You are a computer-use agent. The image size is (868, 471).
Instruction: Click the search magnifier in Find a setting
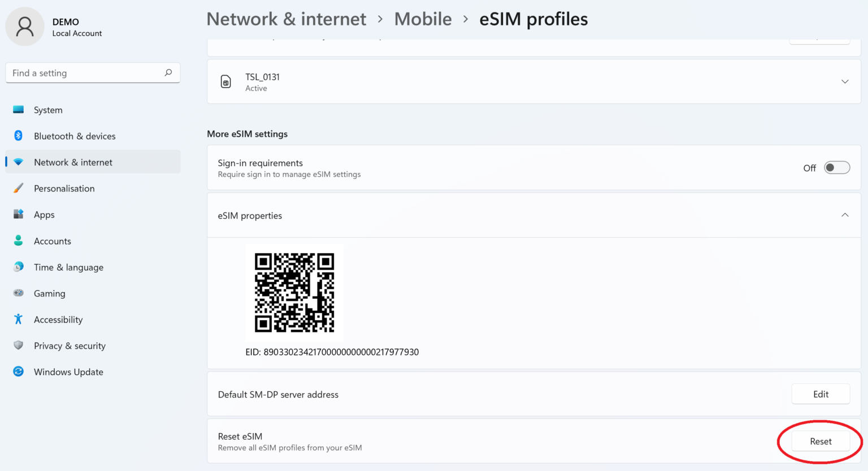pos(168,72)
